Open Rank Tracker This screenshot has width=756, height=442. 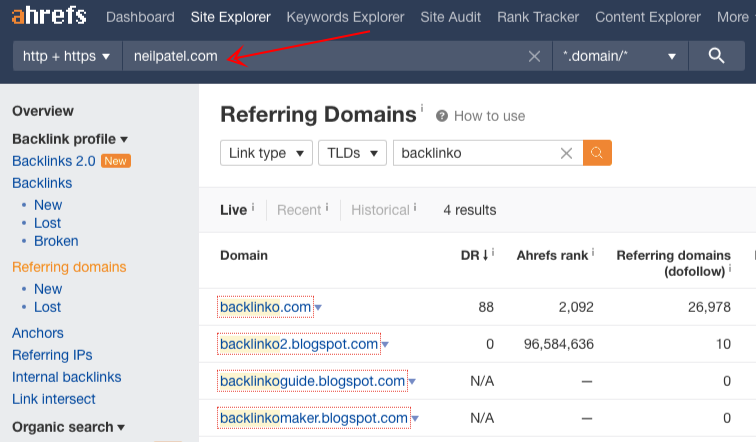(x=538, y=17)
